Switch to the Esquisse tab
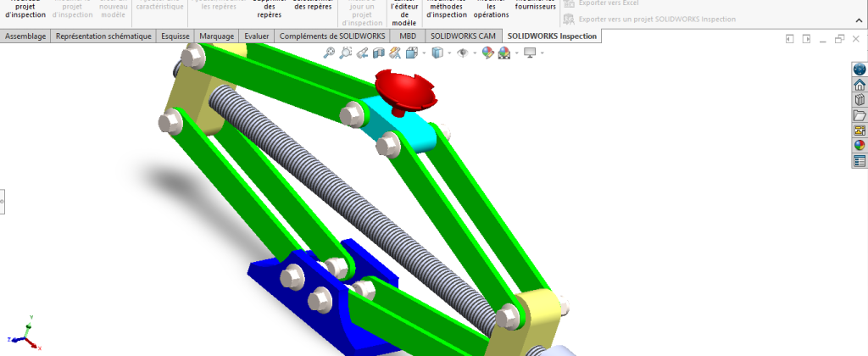This screenshot has width=868, height=356. [175, 36]
